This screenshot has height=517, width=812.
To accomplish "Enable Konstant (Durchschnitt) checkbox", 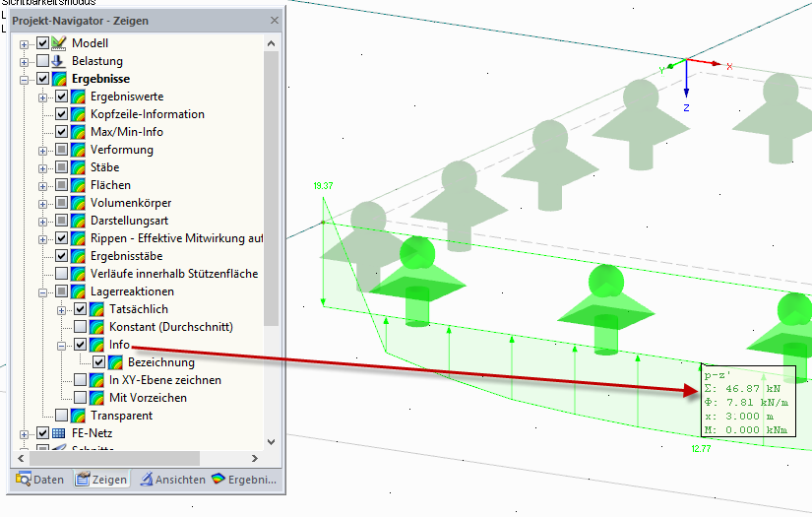I will [81, 327].
